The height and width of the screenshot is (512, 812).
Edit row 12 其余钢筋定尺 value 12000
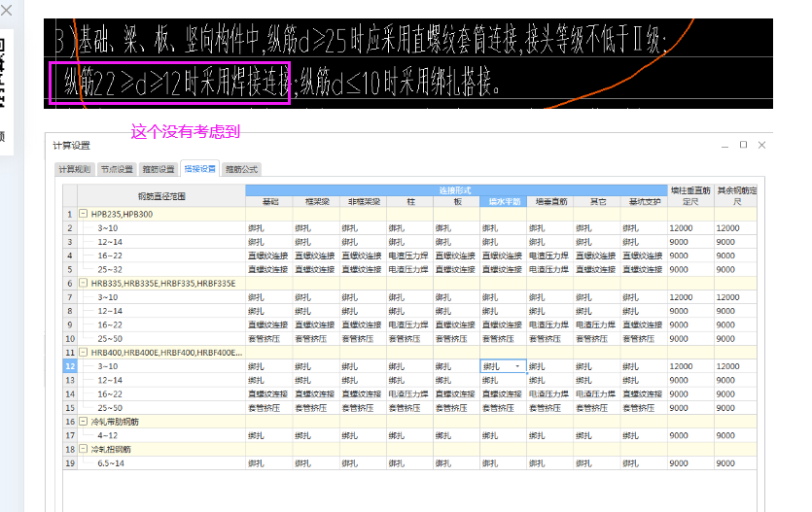736,366
